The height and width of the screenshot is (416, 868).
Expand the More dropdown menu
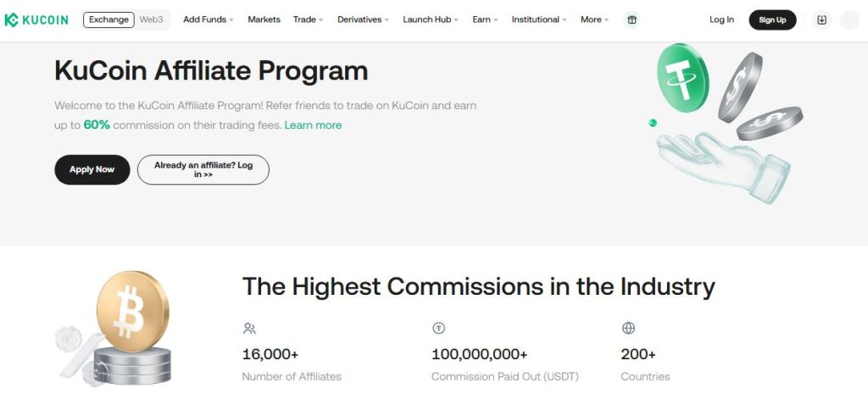[x=594, y=19]
